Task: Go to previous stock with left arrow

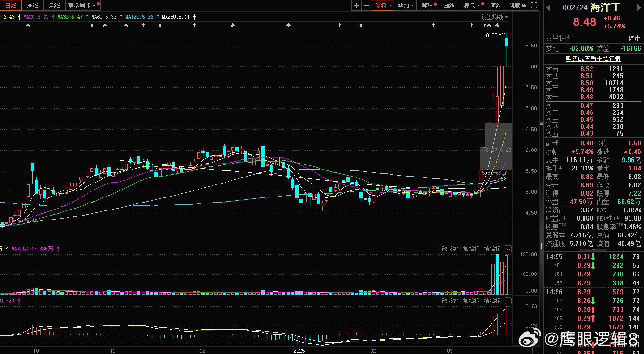Action: coord(548,7)
